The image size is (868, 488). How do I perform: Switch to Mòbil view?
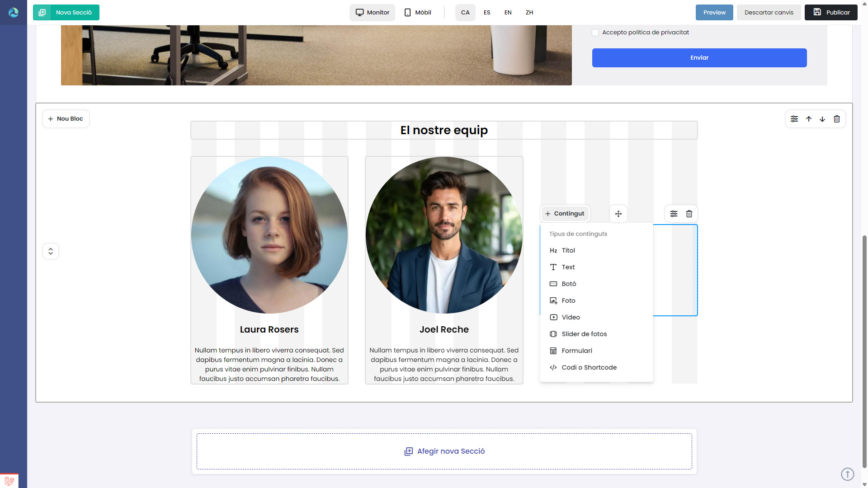[418, 13]
